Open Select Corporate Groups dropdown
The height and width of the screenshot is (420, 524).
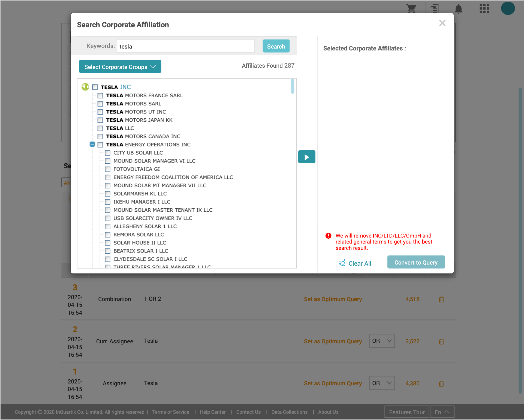tap(120, 67)
